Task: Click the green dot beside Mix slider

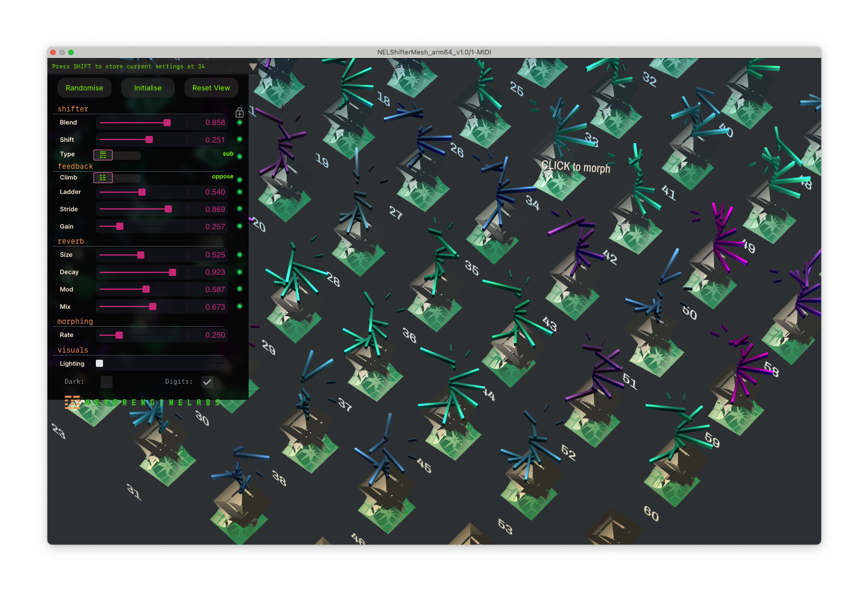Action: click(x=240, y=306)
